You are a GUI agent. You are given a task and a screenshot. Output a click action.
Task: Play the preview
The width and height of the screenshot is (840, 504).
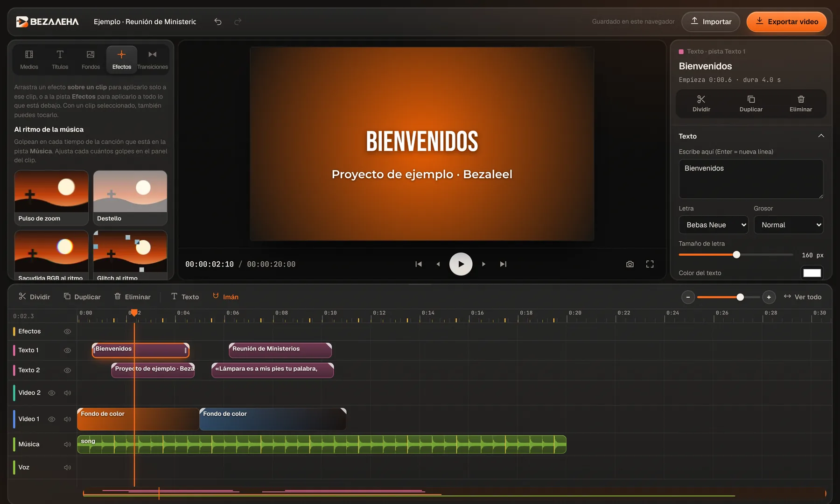(461, 264)
